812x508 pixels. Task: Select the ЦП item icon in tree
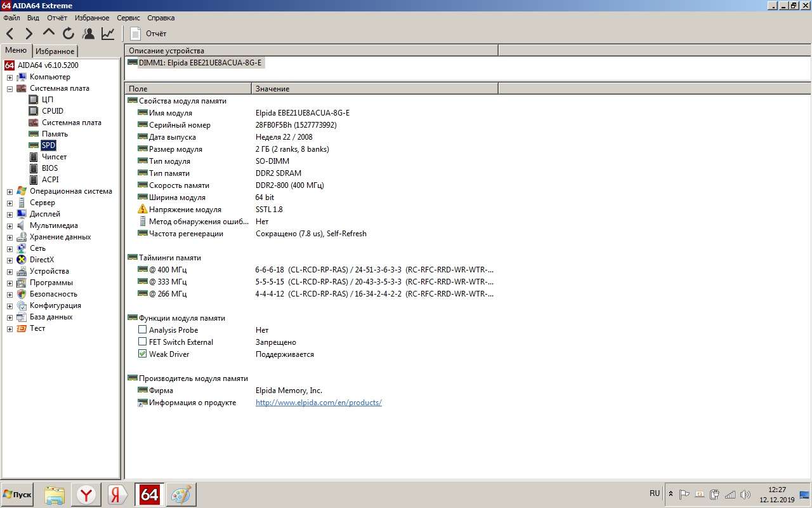(x=34, y=100)
